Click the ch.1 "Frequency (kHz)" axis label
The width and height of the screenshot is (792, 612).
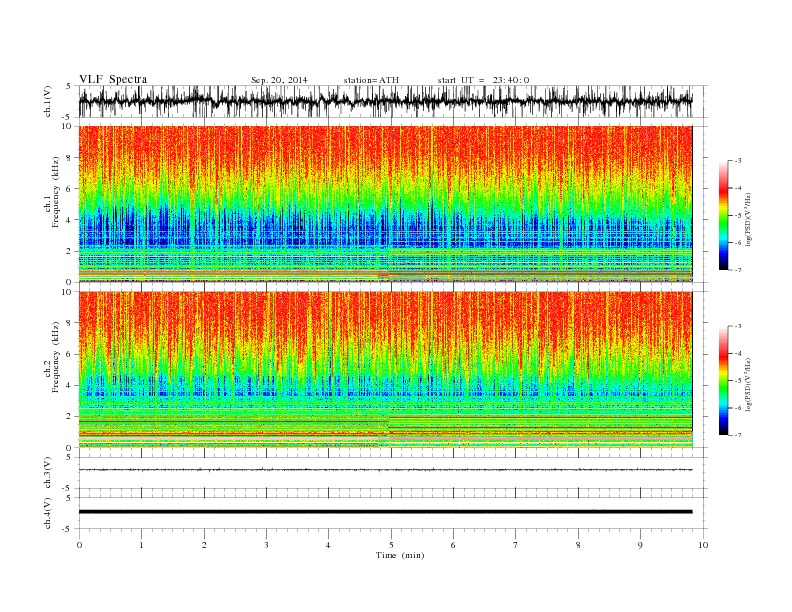tap(55, 192)
